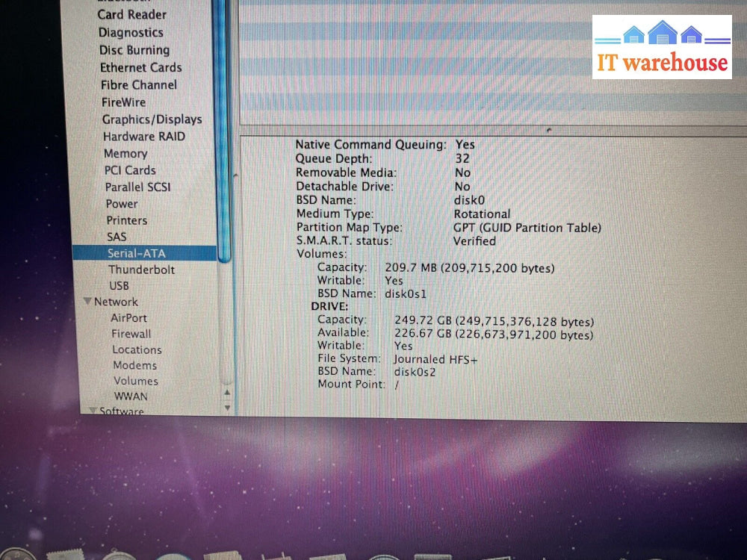Select Thunderbolt in the hardware list

(141, 270)
